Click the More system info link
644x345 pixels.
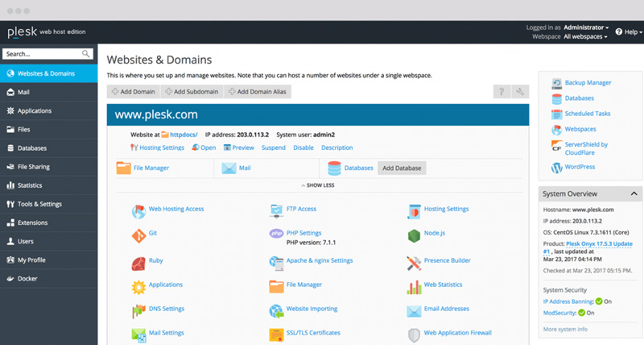[565, 330]
